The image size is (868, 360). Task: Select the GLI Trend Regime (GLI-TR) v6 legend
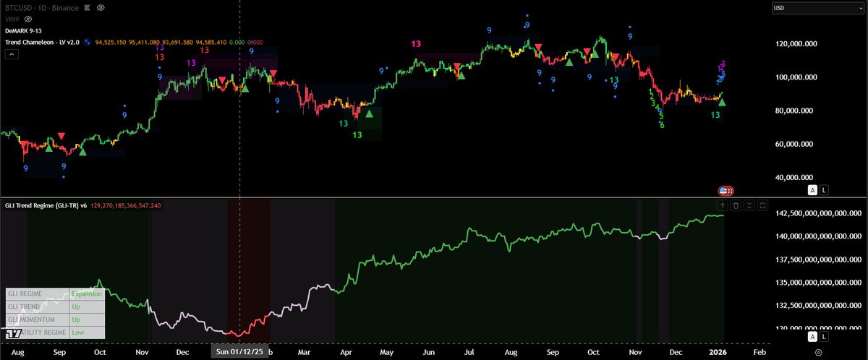pyautogui.click(x=46, y=206)
